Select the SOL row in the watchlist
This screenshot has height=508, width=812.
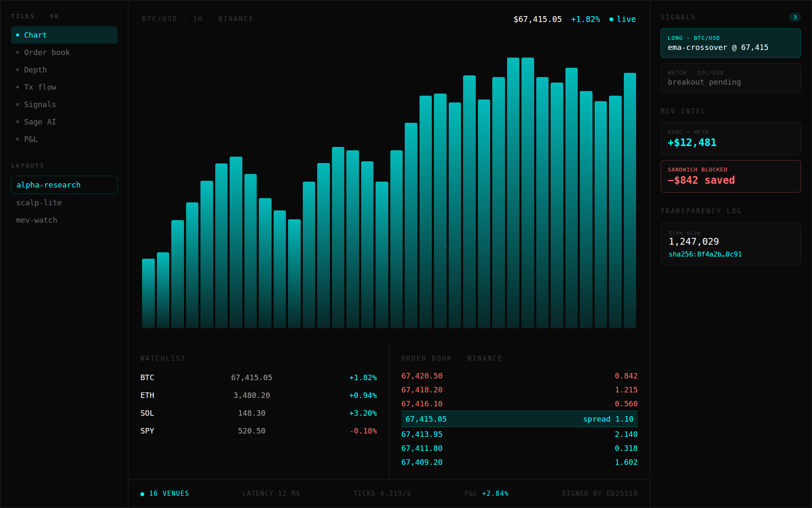258,413
